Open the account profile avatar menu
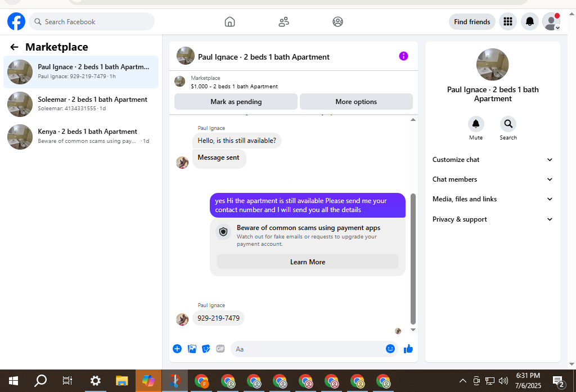The width and height of the screenshot is (576, 392). pyautogui.click(x=551, y=22)
